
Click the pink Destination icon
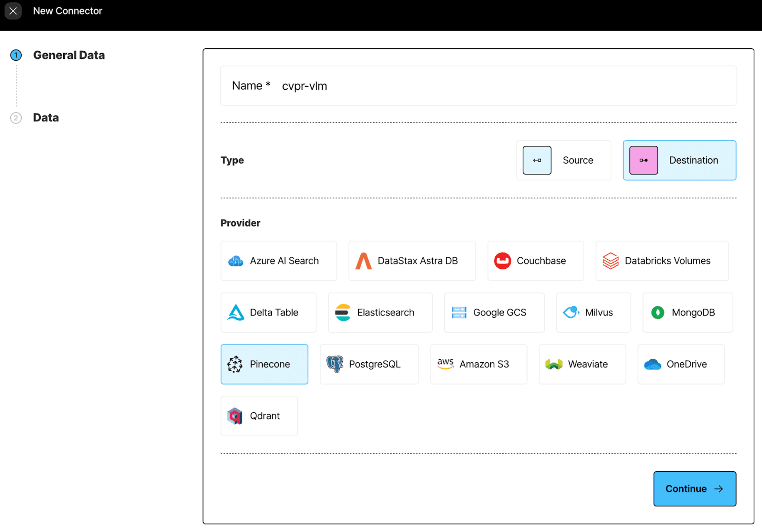point(644,160)
